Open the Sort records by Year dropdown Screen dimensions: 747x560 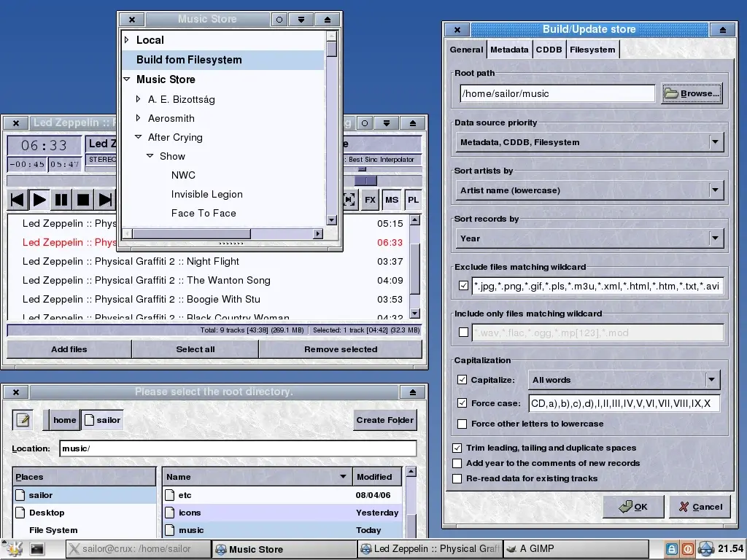click(715, 238)
